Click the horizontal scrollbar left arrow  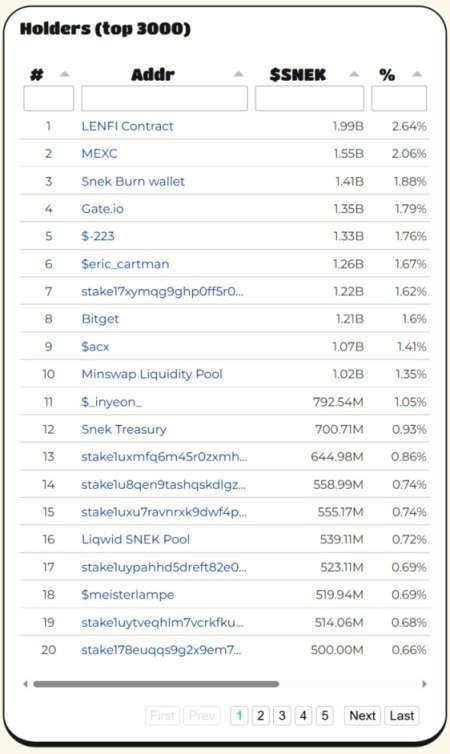coord(25,684)
